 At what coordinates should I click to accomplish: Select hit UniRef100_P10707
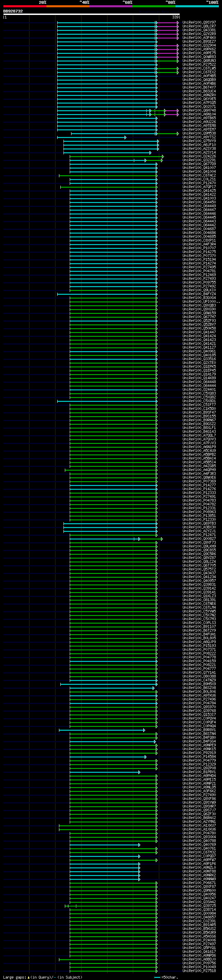point(199,248)
